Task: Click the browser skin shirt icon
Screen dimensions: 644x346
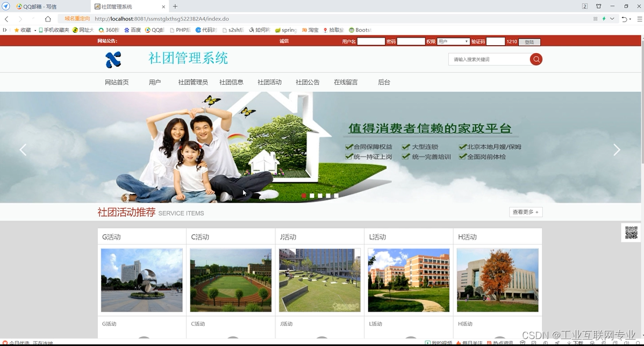Action: (x=598, y=6)
